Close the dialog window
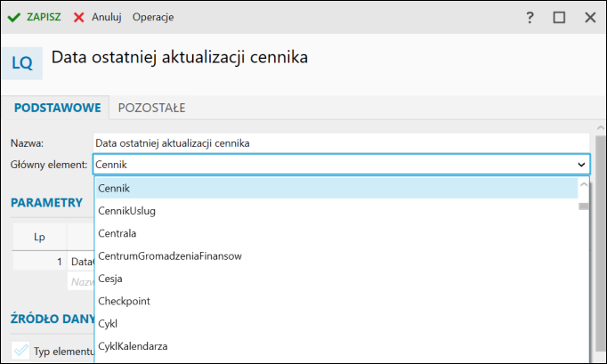This screenshot has height=364, width=607. point(589,17)
